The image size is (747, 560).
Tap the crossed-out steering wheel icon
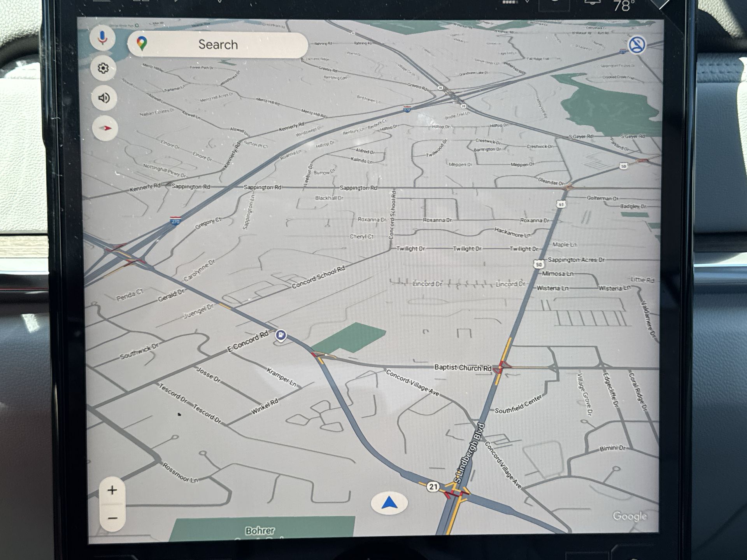637,45
